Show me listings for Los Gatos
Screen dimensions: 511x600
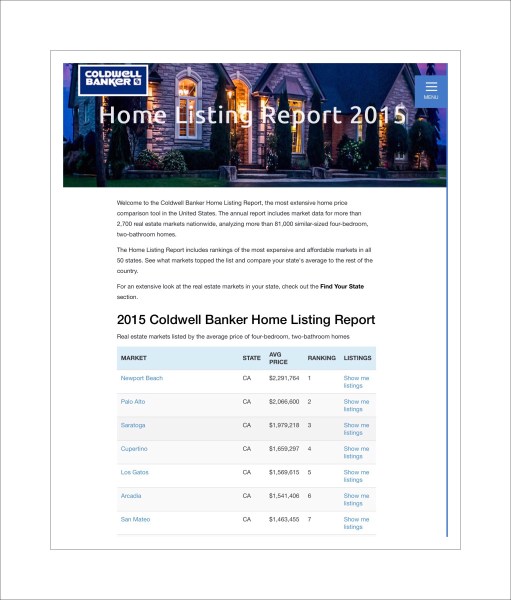(356, 476)
